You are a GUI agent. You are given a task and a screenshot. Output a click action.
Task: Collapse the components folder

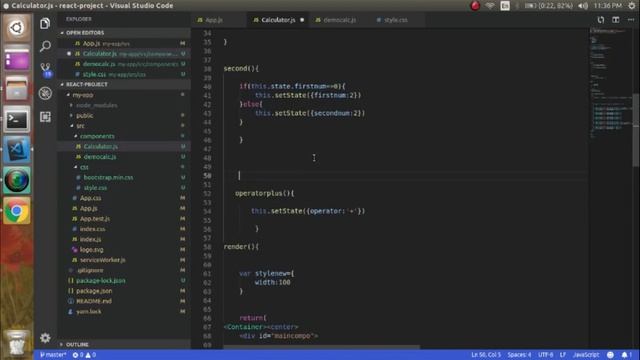click(97, 136)
